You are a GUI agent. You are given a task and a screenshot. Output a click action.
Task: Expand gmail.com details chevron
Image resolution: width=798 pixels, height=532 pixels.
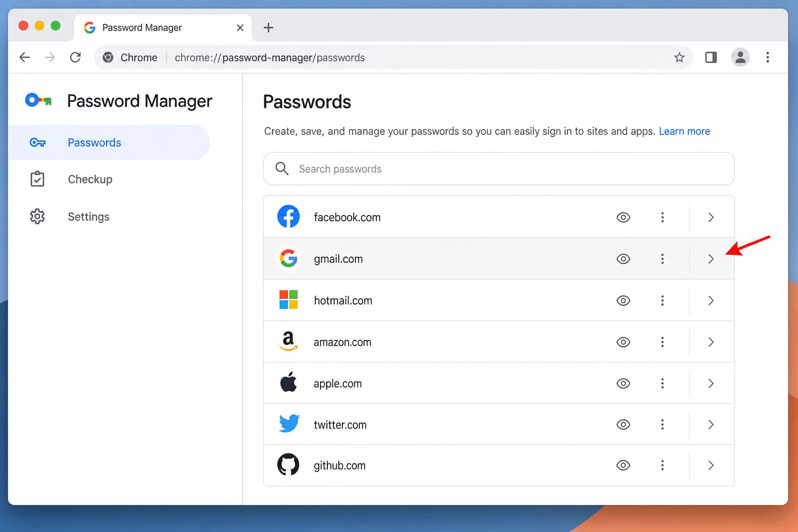point(711,259)
